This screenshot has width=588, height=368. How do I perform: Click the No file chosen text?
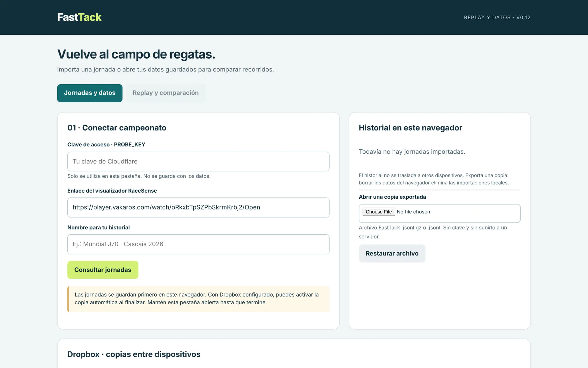413,212
